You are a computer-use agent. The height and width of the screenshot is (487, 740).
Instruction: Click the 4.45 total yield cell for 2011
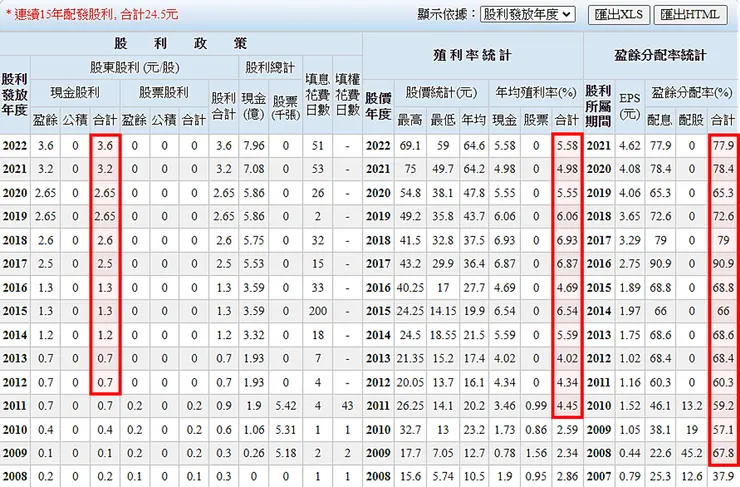click(x=567, y=406)
